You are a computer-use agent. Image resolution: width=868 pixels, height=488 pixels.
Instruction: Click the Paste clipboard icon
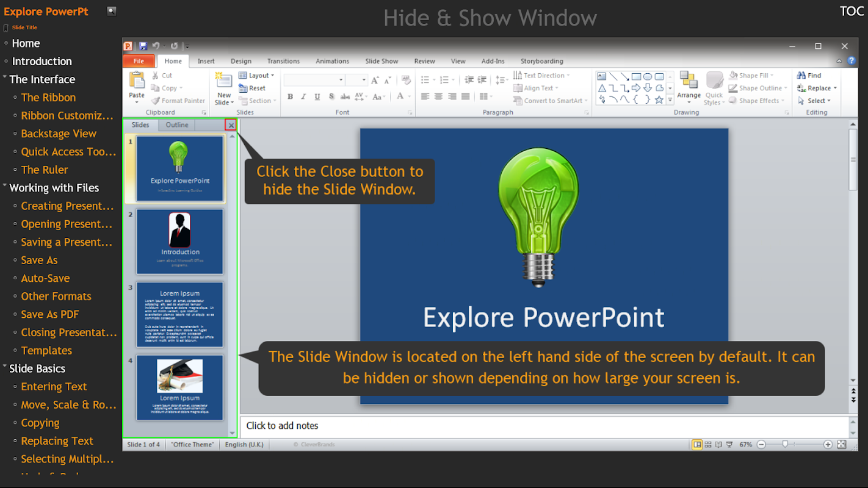137,81
